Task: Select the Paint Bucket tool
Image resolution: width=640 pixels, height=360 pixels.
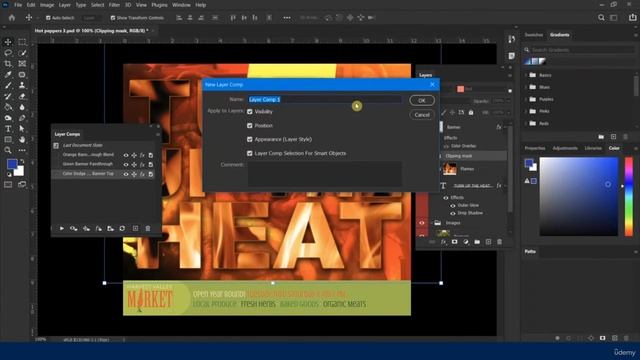Action: [8, 107]
